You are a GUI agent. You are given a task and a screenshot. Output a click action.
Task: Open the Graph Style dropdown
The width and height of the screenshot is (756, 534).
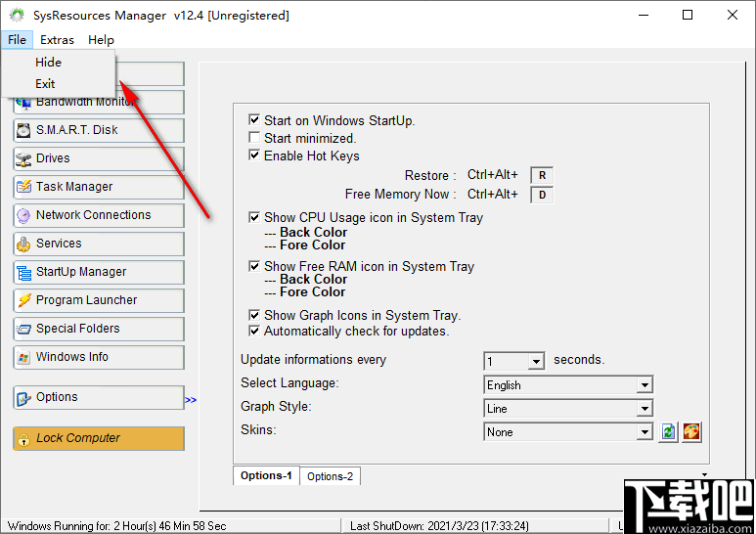pyautogui.click(x=645, y=409)
